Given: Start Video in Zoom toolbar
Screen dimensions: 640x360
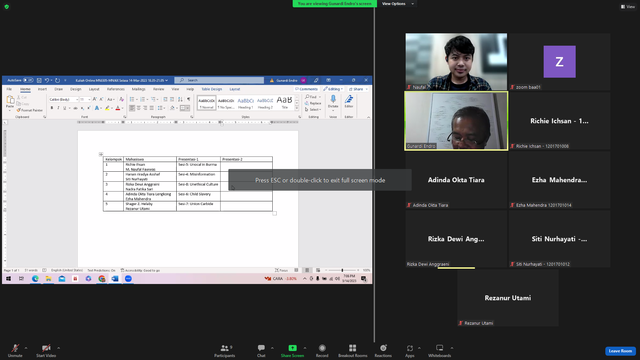Looking at the screenshot, I should [46, 350].
